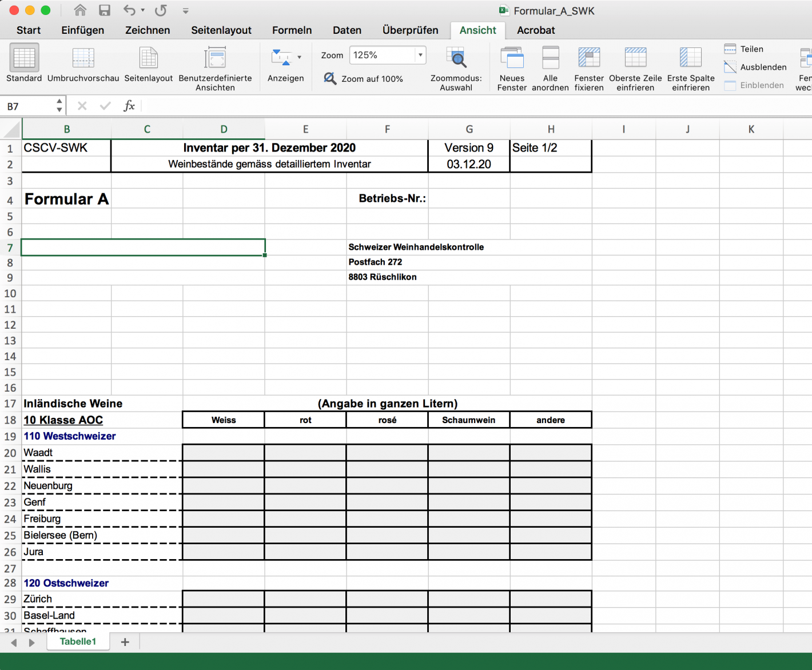Switch to Standard view
812x670 pixels.
pyautogui.click(x=23, y=63)
